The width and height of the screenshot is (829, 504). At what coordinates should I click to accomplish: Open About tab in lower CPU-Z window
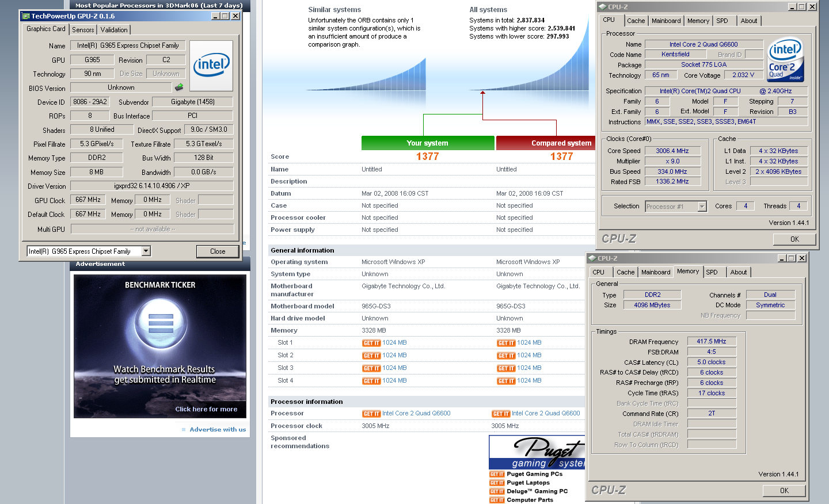pos(739,272)
